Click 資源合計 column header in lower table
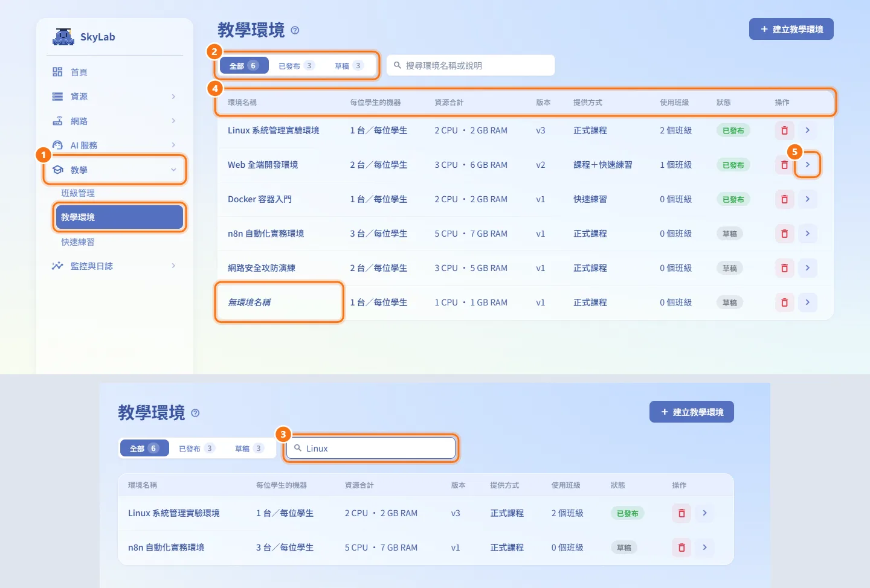870x588 pixels. pos(359,485)
